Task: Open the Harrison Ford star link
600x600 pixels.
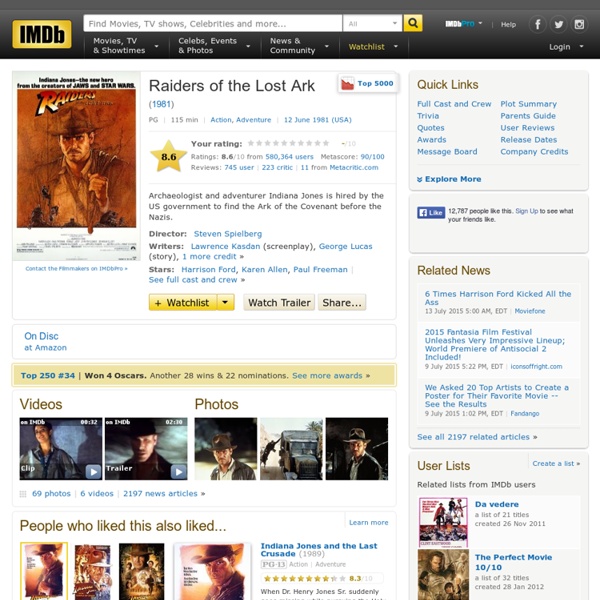Action: 209,269
